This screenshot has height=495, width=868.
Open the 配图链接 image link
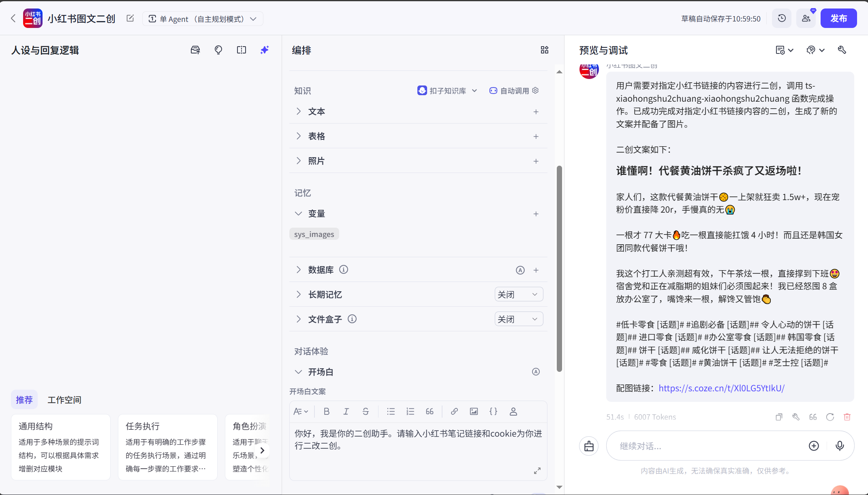click(x=721, y=388)
